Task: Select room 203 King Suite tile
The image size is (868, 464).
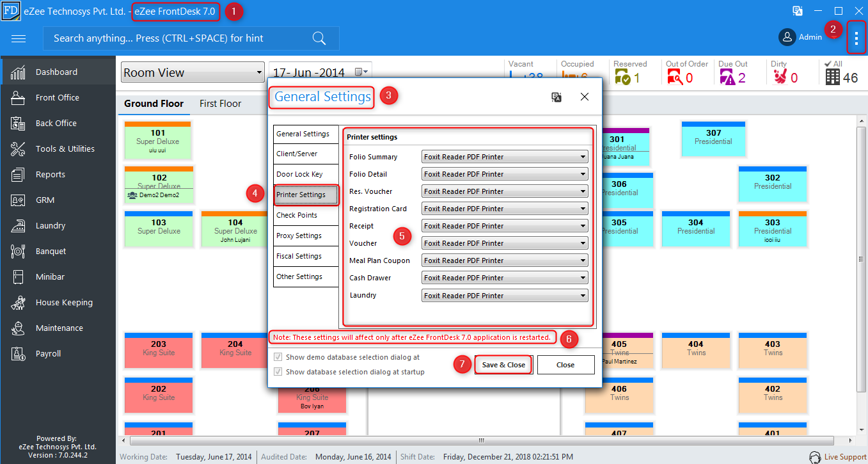Action: [158, 349]
